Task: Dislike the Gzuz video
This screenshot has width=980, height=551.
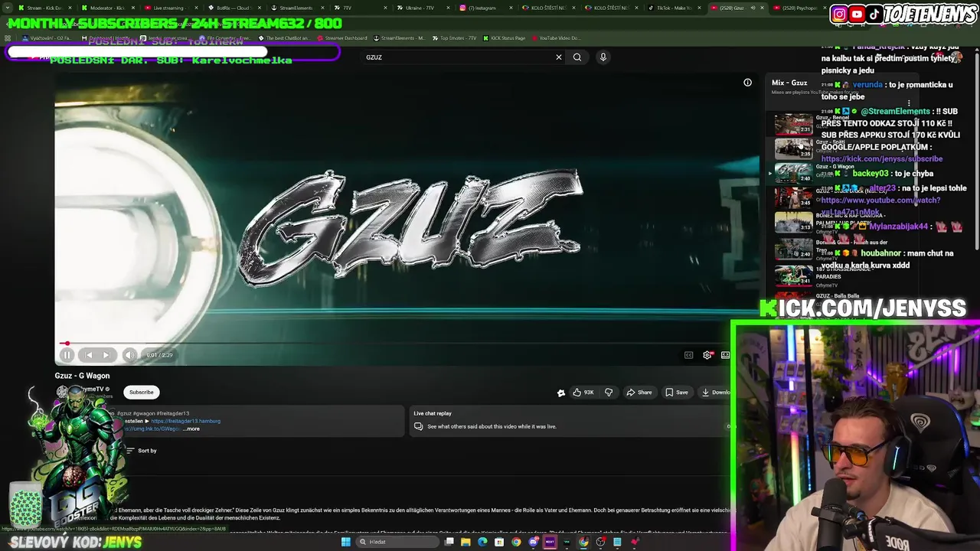Action: pos(609,393)
